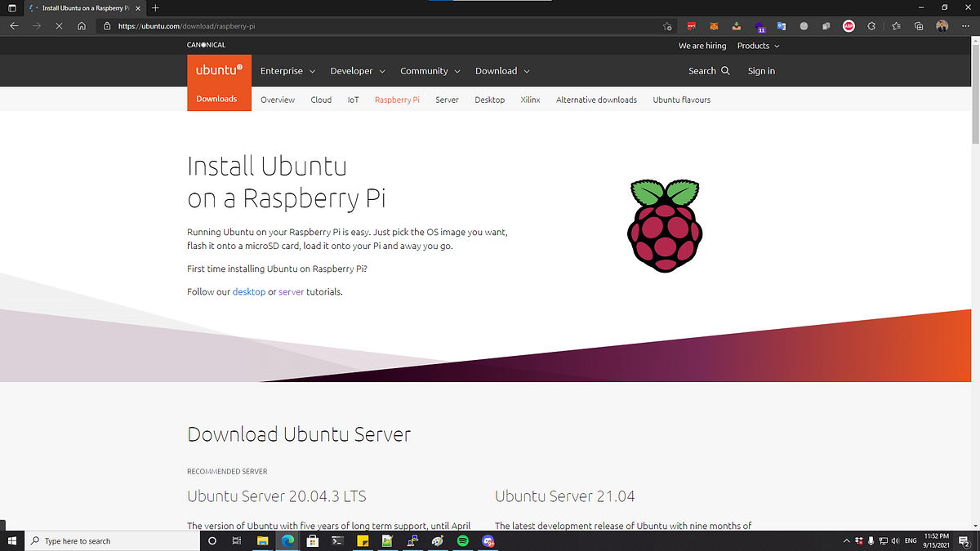Open the Settings and more menu
980x551 pixels.
point(965,25)
